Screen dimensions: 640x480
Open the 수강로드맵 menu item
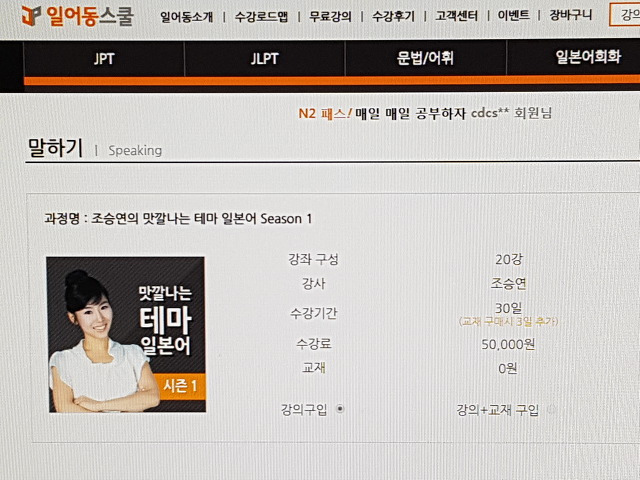[261, 16]
